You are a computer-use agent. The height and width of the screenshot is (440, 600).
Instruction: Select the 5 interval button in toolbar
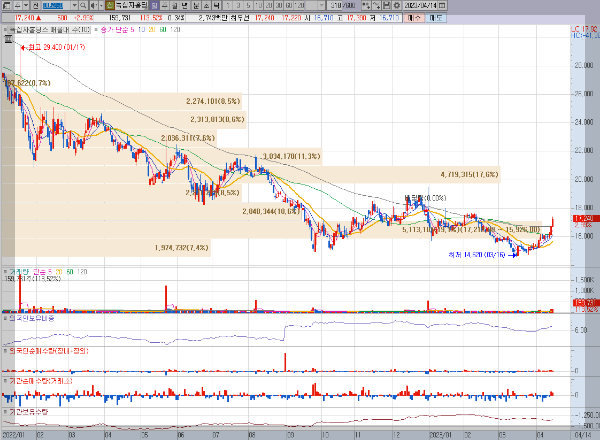click(x=248, y=5)
